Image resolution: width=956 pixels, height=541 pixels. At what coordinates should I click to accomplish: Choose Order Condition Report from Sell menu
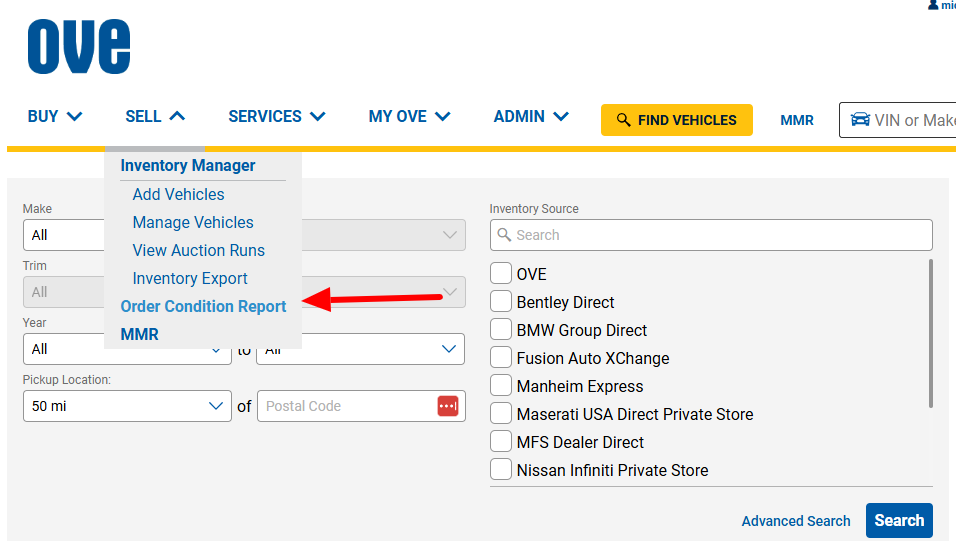point(203,306)
